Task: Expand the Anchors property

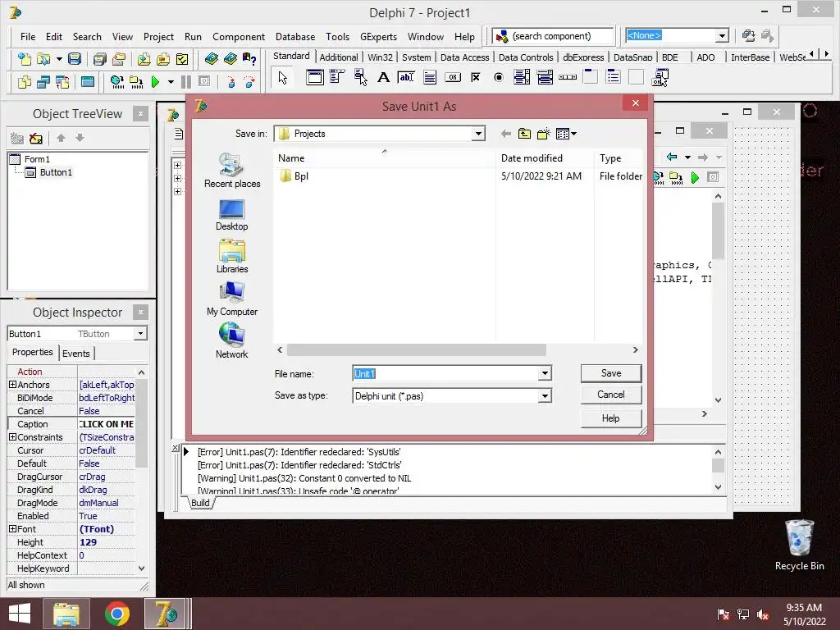Action: (12, 385)
